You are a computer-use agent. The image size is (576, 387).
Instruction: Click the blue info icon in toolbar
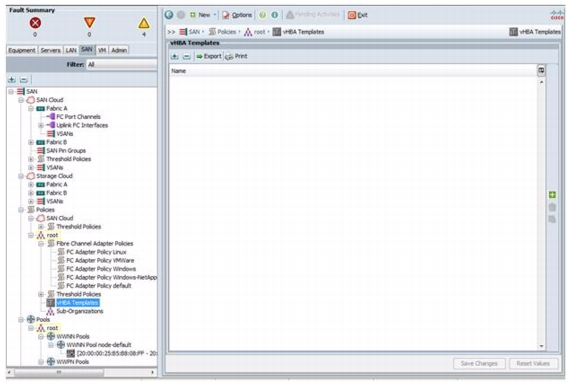point(274,15)
